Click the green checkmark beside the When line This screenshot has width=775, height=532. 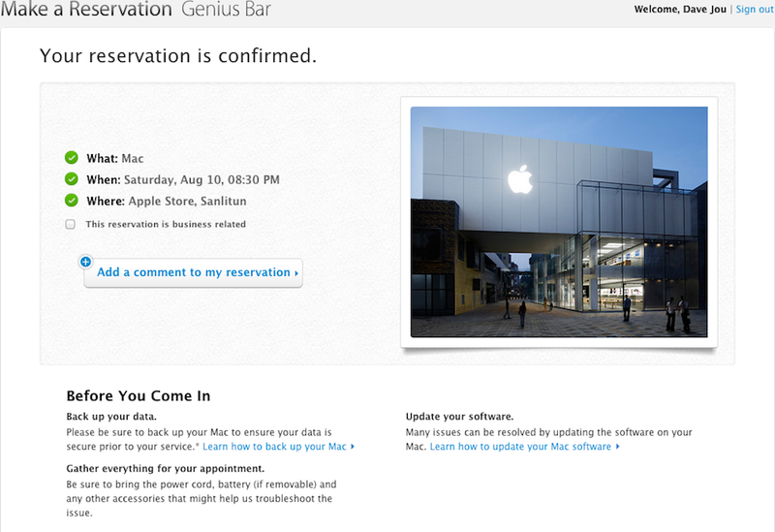pyautogui.click(x=72, y=179)
